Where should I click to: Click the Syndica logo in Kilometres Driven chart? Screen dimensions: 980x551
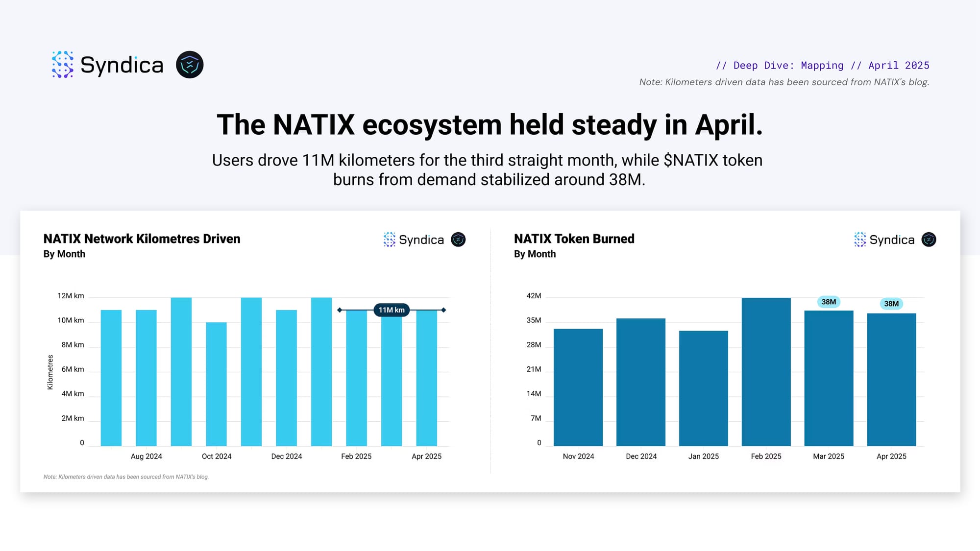click(414, 240)
